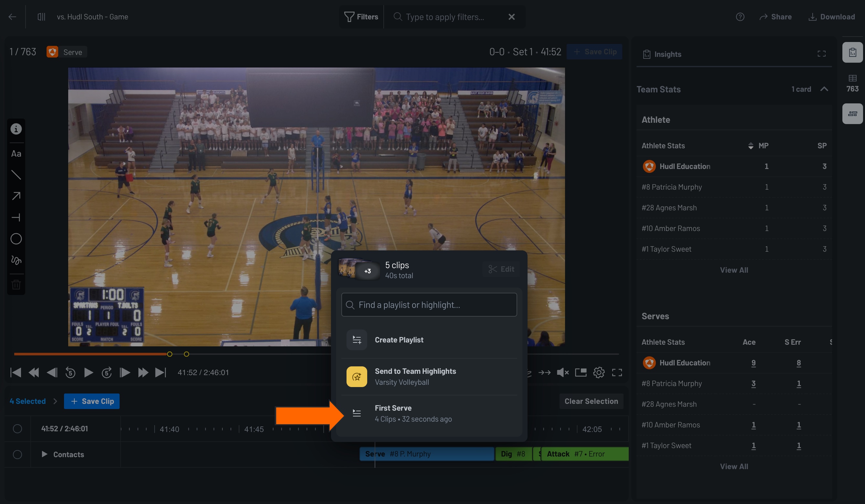Screen dimensions: 865x504
Task: Collapse the Team Stats section
Action: (825, 89)
